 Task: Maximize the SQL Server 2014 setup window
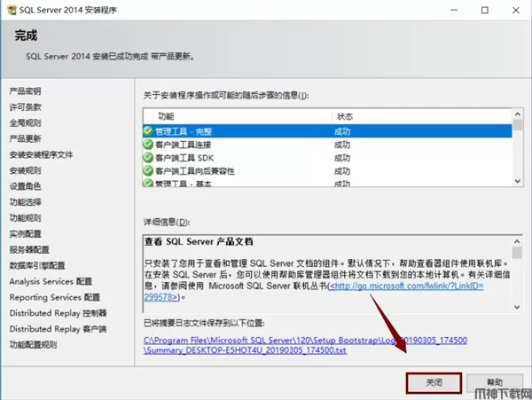tap(485, 10)
